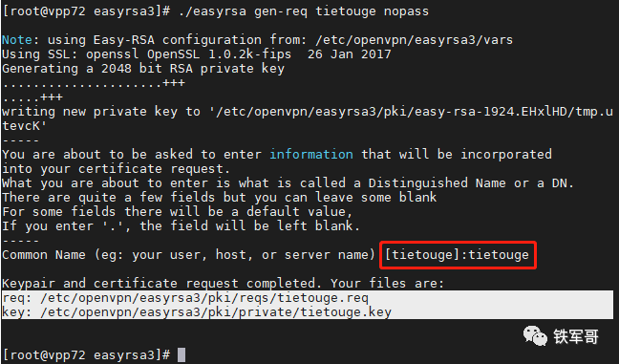Image resolution: width=619 pixels, height=364 pixels.
Task: Click the 'tevcK' wrapped line text
Action: click(24, 126)
